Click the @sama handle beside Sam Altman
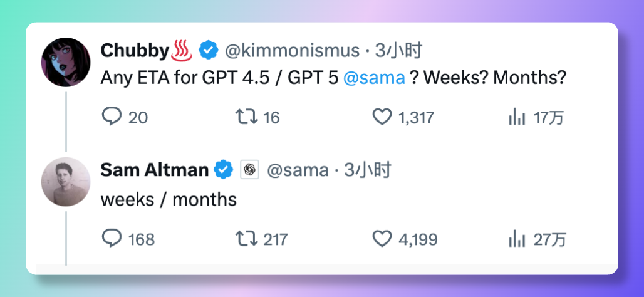The image size is (644, 297). [298, 170]
